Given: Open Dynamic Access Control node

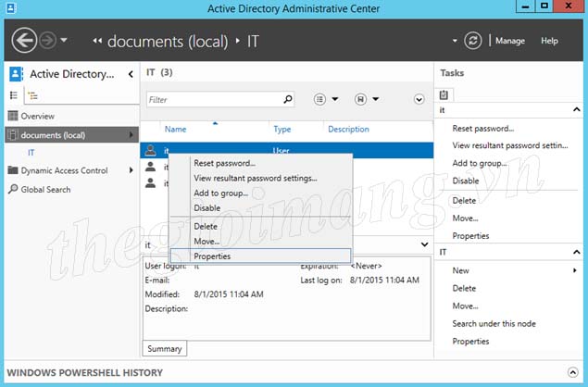Looking at the screenshot, I should (64, 170).
